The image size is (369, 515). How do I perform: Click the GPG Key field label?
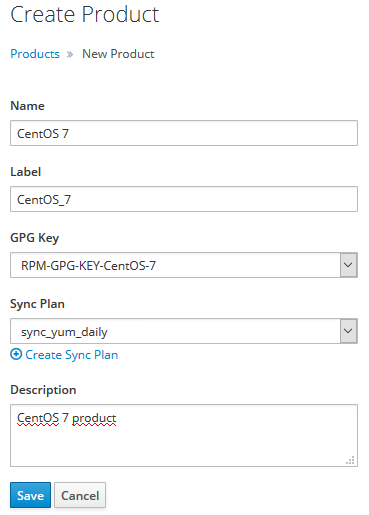click(x=35, y=238)
